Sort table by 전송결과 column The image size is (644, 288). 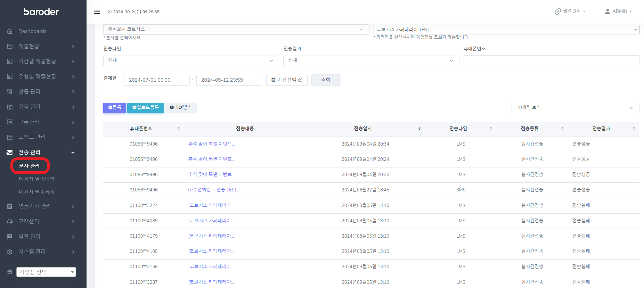click(x=634, y=129)
